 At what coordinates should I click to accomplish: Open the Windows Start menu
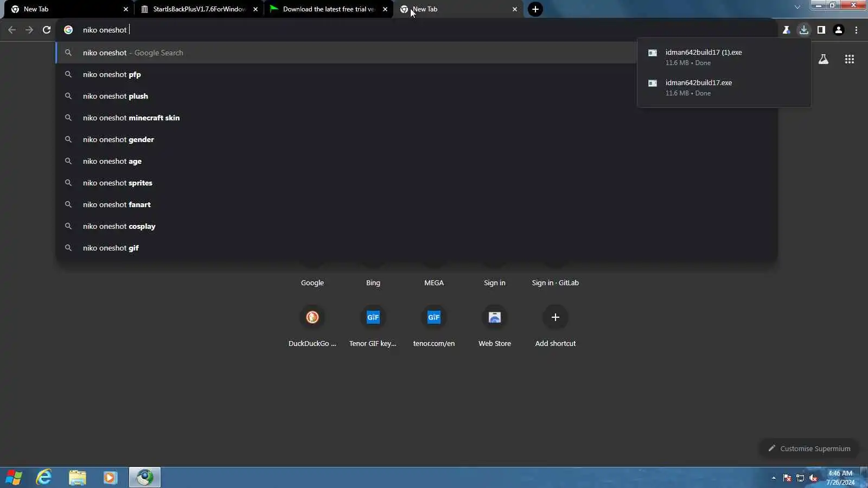coord(14,478)
